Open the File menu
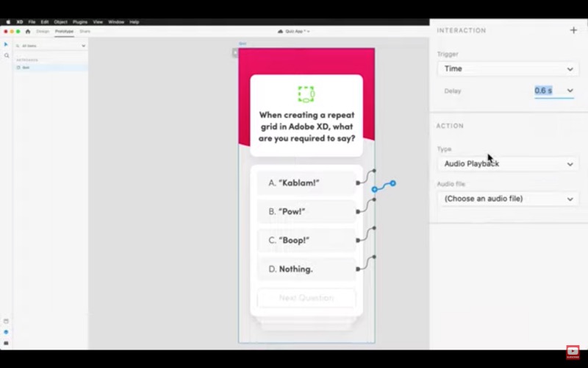Screen dimensions: 588x368 coord(32,22)
